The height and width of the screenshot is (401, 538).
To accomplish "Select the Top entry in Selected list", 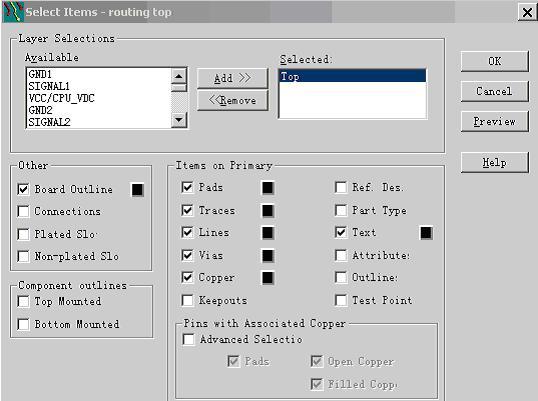I will point(353,76).
